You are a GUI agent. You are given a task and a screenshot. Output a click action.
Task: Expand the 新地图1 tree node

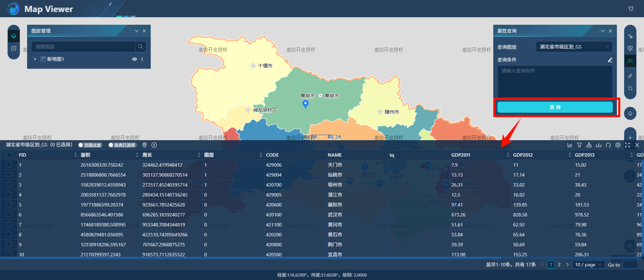pos(35,59)
